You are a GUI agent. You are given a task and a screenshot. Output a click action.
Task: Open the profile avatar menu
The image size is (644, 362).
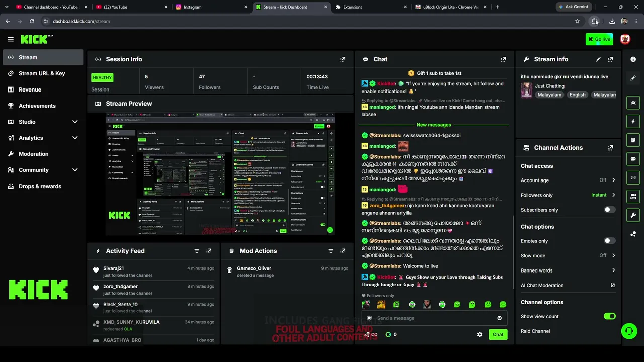pos(625,39)
